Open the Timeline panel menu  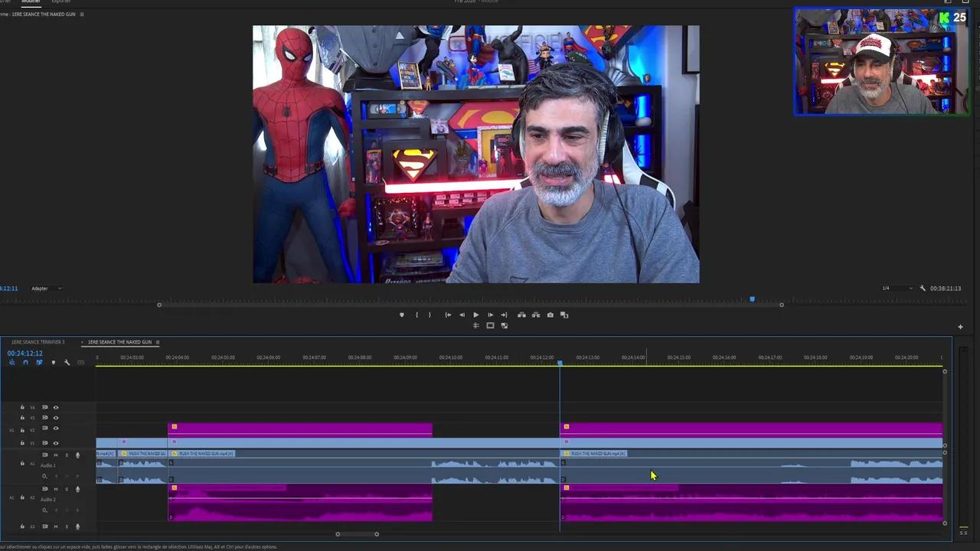[x=157, y=342]
